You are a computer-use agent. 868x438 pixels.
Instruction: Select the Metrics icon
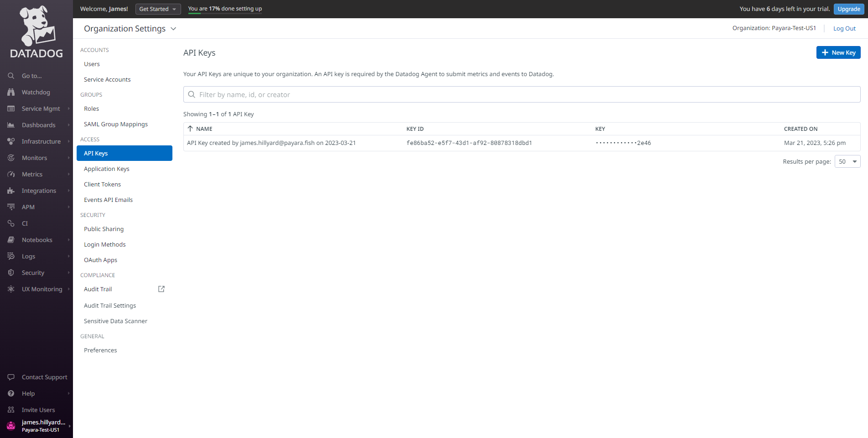11,174
